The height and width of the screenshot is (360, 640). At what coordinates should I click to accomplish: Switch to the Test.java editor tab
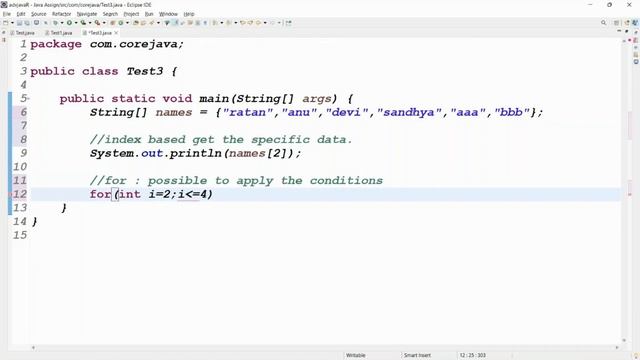pos(23,33)
